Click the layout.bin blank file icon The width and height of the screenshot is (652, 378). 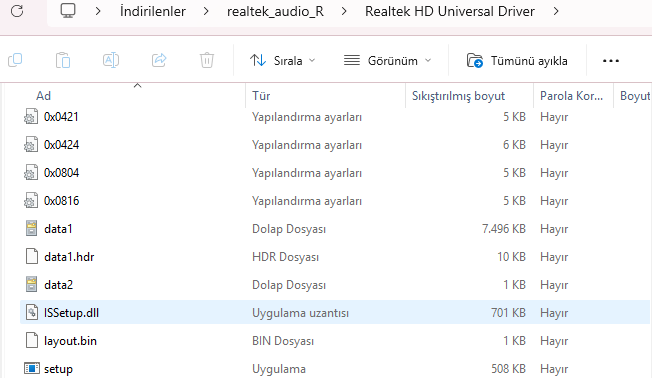[x=32, y=341]
